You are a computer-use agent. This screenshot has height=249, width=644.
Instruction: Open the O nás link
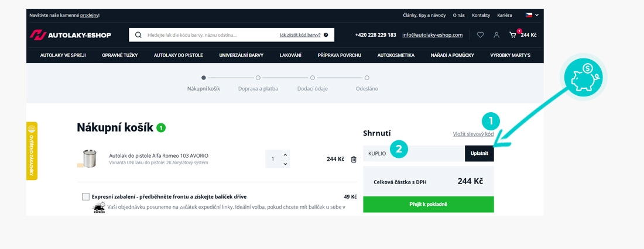459,15
